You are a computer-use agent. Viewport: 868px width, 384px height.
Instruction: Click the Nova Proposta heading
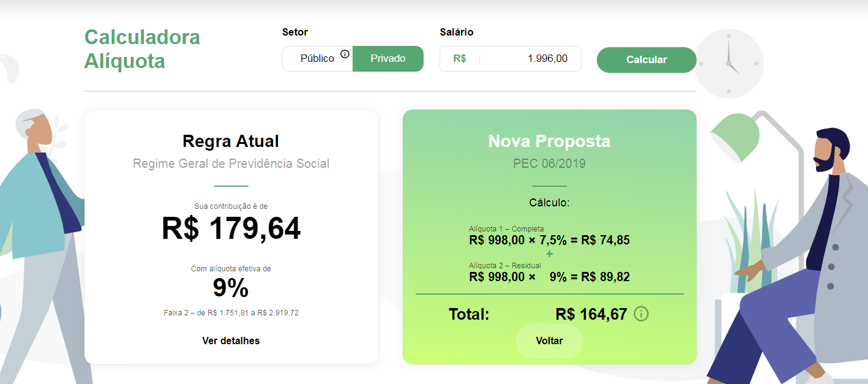[549, 141]
